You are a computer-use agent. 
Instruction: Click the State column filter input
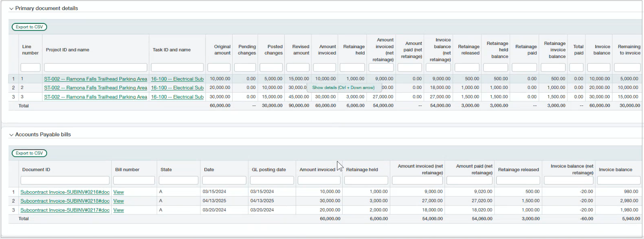[178, 180]
